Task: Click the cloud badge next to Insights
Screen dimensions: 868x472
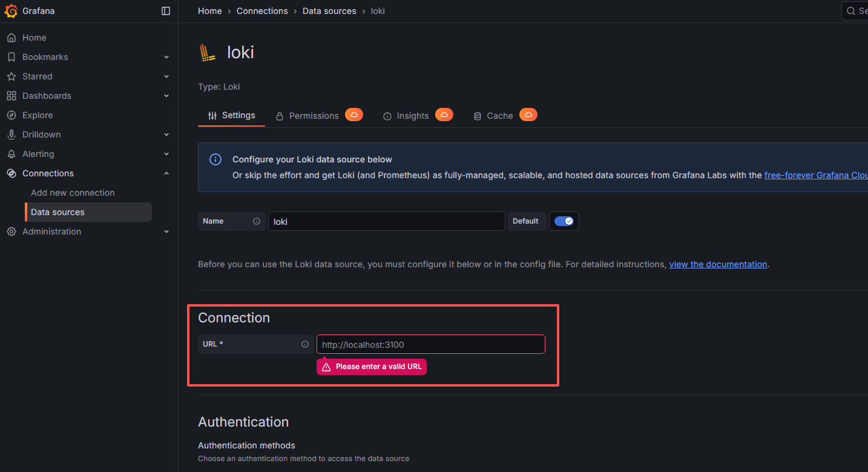Action: coord(444,115)
